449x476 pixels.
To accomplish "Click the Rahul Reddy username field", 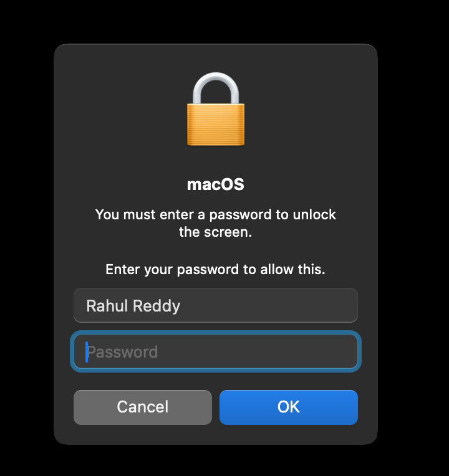I will click(x=216, y=305).
